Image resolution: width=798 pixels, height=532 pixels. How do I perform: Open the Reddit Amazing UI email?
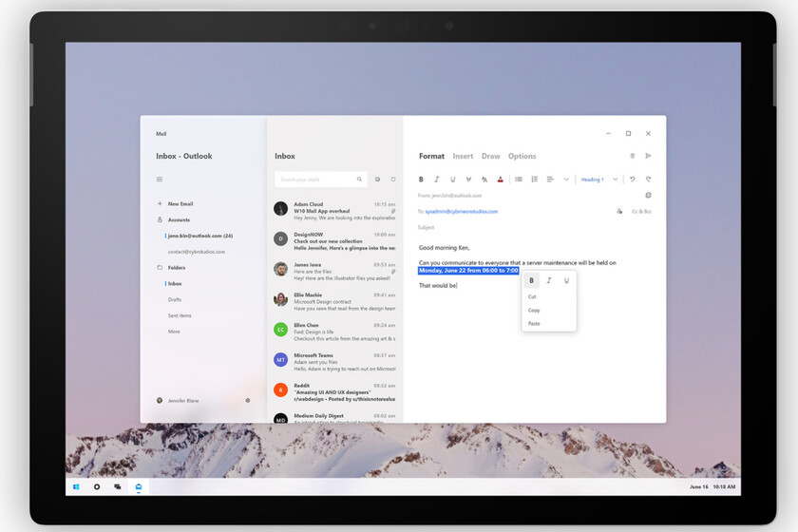point(334,392)
